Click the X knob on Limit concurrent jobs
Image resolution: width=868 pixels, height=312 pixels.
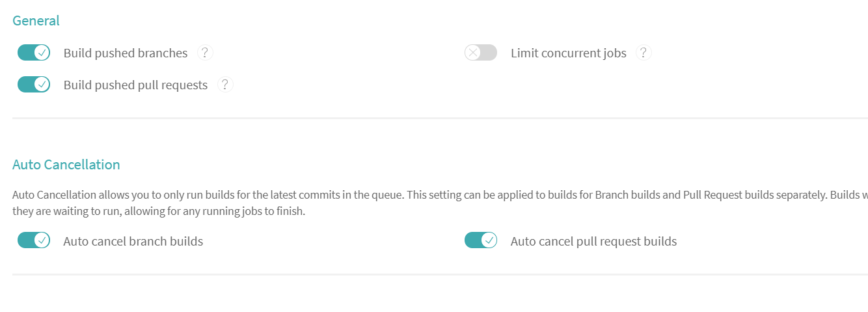[x=473, y=53]
